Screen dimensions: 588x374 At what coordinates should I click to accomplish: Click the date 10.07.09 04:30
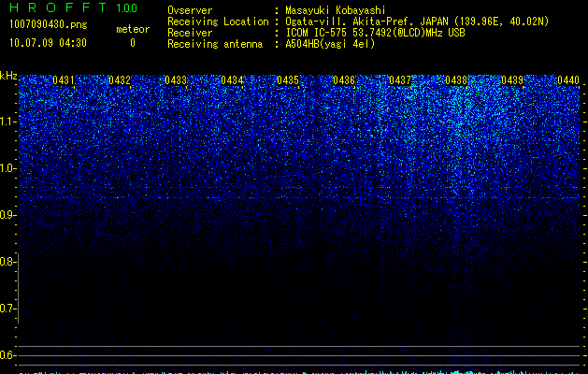point(48,43)
